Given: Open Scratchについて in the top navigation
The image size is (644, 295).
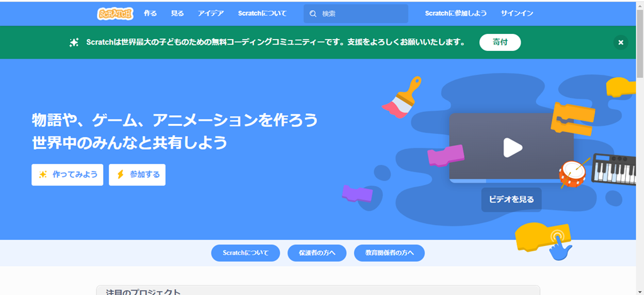Looking at the screenshot, I should pos(262,14).
